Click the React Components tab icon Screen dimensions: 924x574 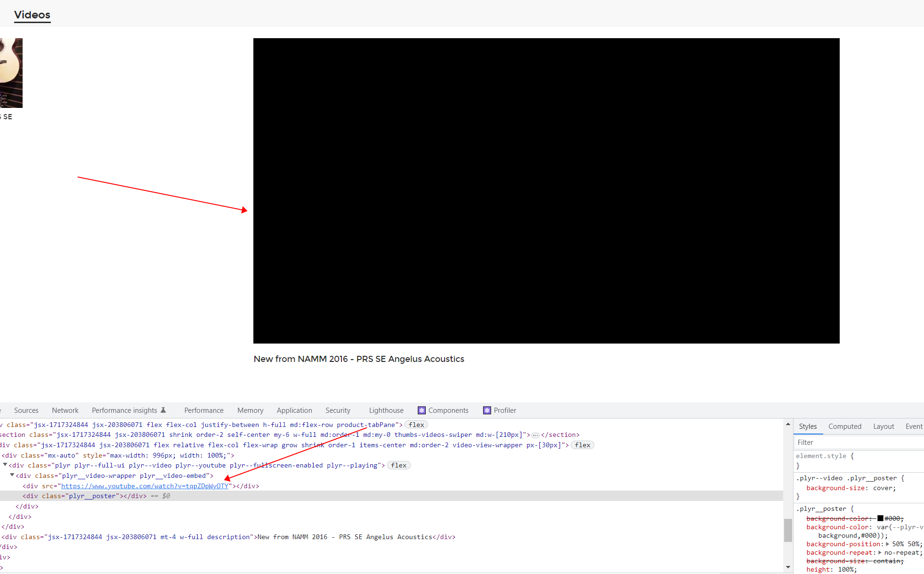421,410
